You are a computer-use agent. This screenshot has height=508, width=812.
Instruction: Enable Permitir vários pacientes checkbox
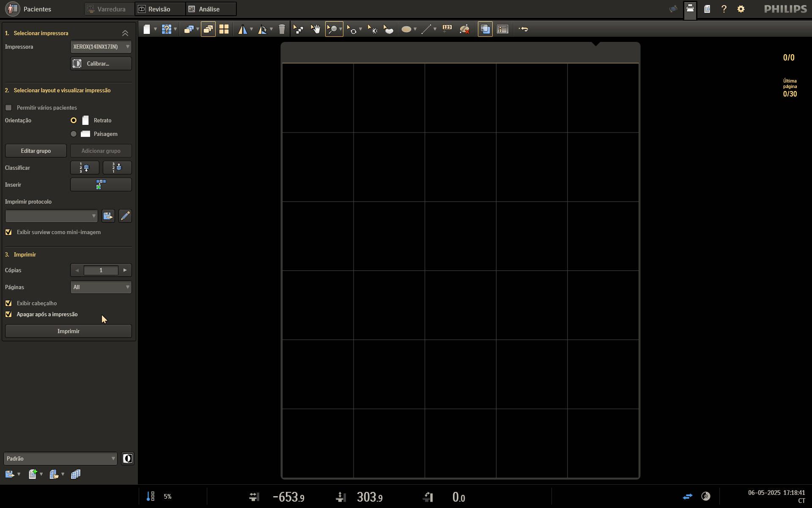[8, 108]
